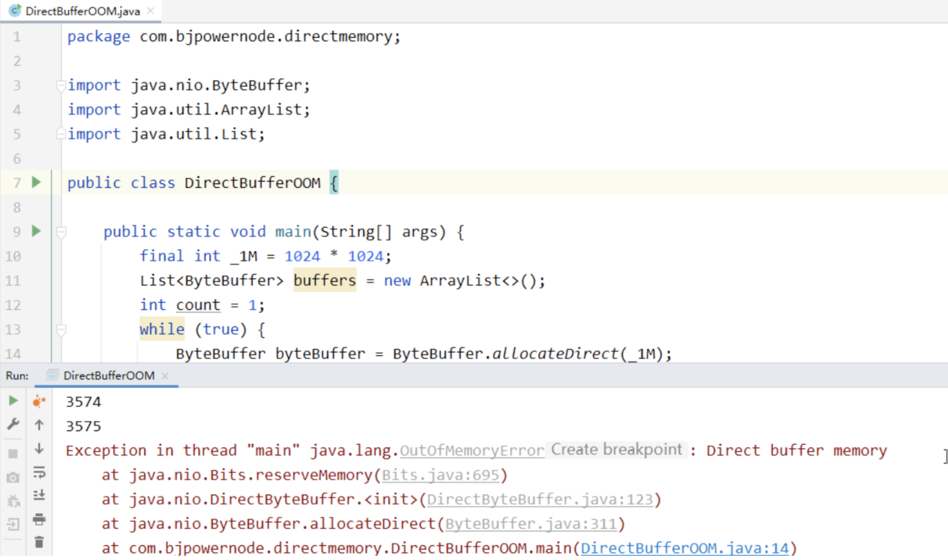Click 'java.util.List' import on line 5
948x560 pixels.
pos(194,134)
